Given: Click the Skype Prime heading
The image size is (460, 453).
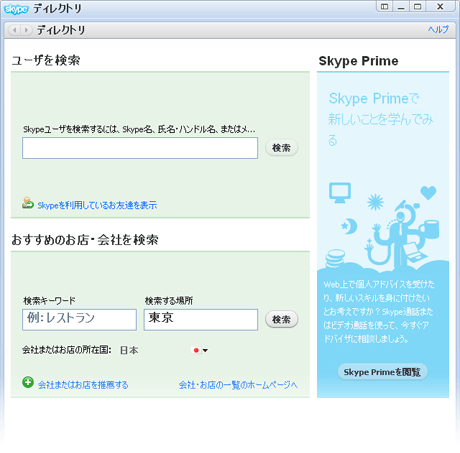Looking at the screenshot, I should 358,61.
